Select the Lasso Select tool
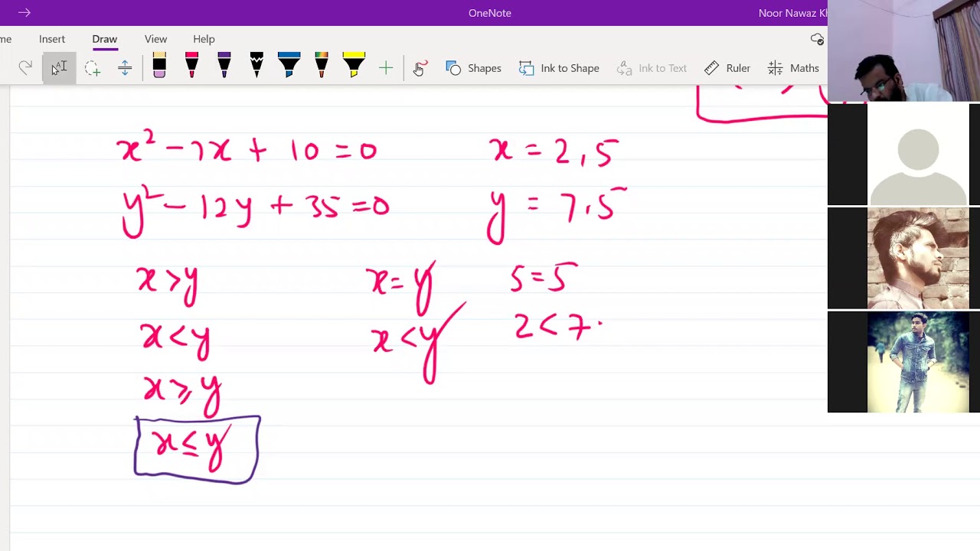980x551 pixels. [92, 68]
